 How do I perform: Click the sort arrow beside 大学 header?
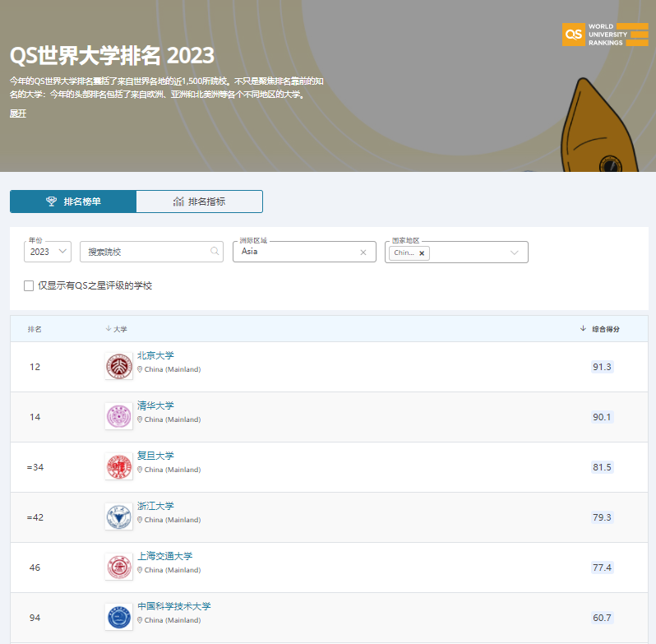109,328
